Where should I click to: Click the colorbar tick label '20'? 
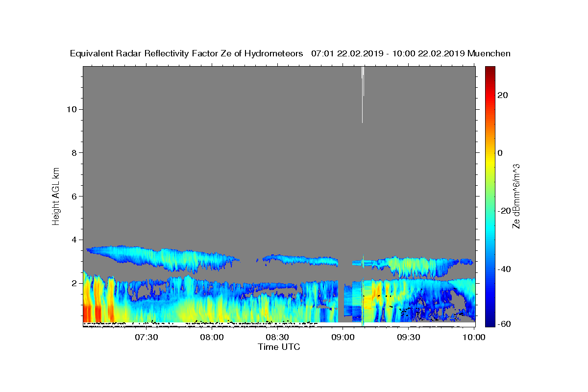502,95
